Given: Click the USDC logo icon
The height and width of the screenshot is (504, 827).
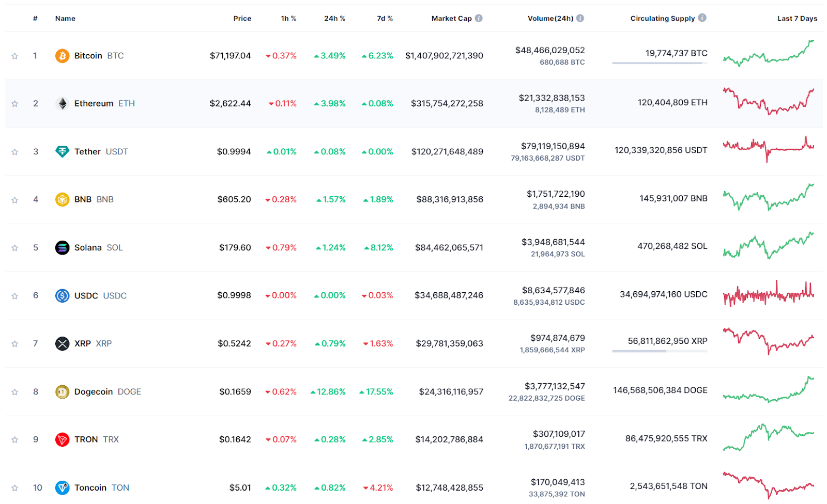Looking at the screenshot, I should point(62,296).
